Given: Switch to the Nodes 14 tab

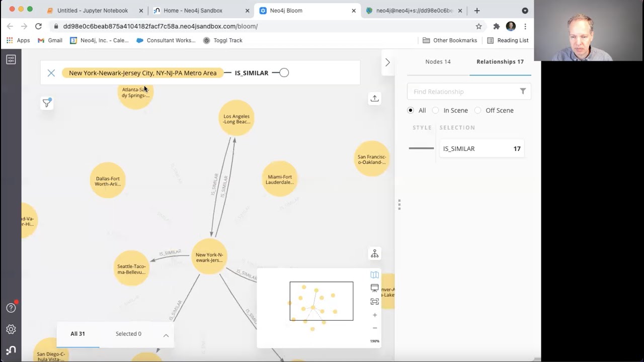Looking at the screenshot, I should [438, 61].
